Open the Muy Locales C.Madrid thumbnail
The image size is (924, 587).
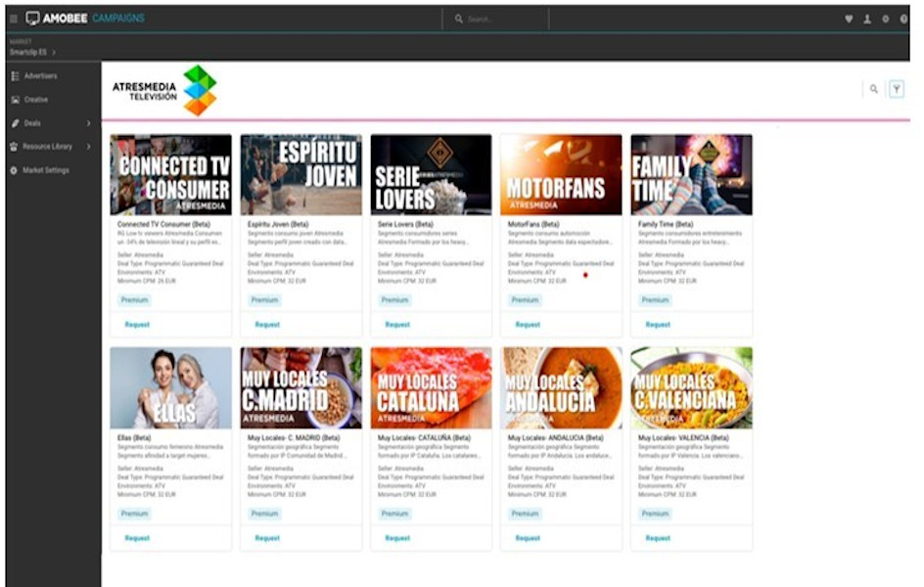click(301, 387)
